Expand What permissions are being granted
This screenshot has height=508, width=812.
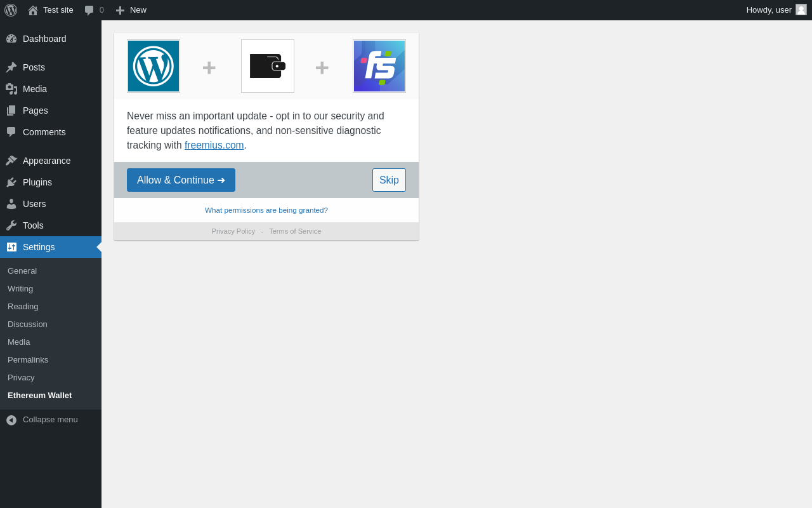click(x=266, y=210)
